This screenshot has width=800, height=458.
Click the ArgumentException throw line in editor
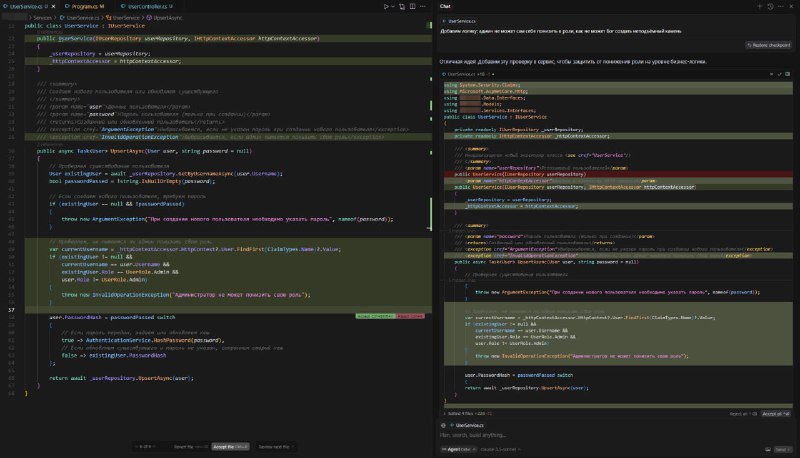pyautogui.click(x=228, y=219)
